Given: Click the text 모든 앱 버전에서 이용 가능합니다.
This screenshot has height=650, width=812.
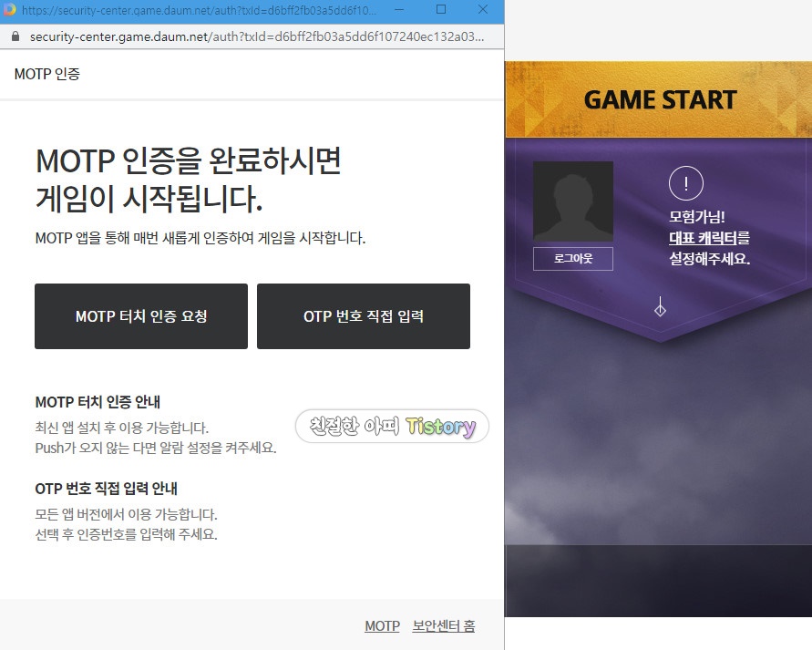Looking at the screenshot, I should (127, 514).
